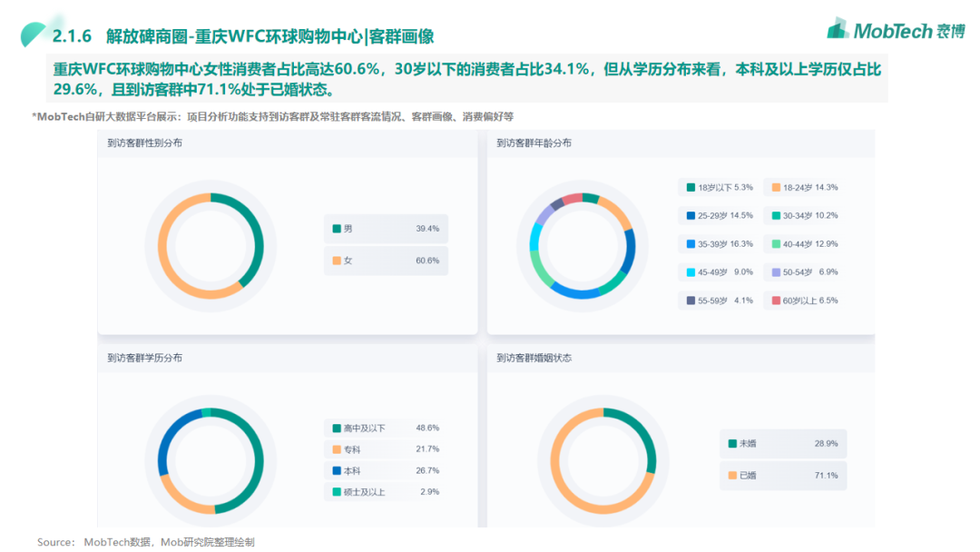Click the 到访客群年龄分布 panel title
This screenshot has height=552, width=980.
click(534, 143)
